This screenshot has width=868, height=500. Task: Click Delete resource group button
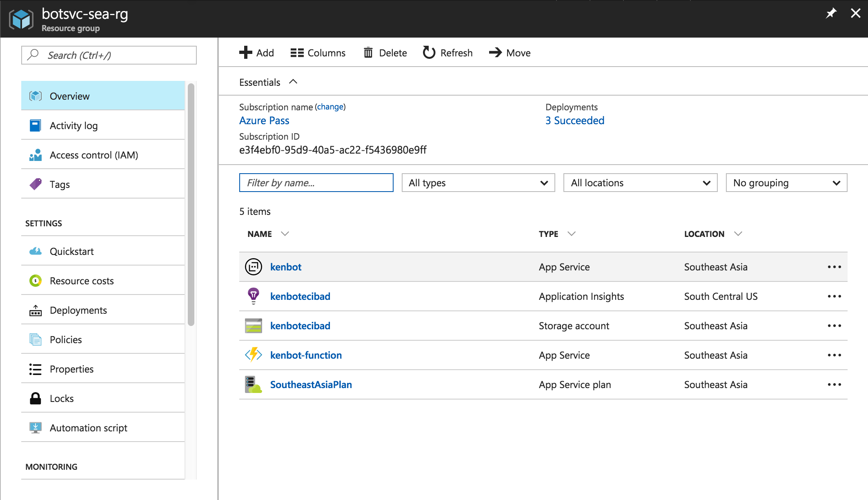(385, 53)
